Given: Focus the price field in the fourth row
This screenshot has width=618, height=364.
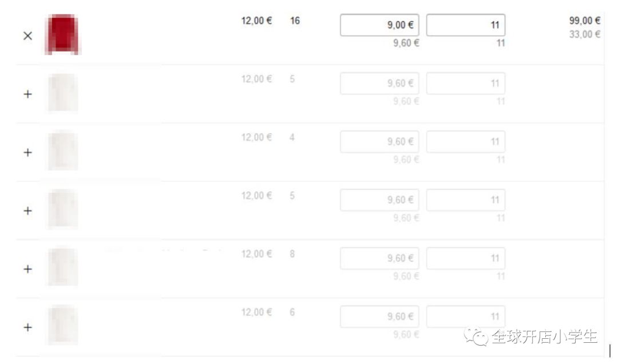Looking at the screenshot, I should [x=379, y=200].
